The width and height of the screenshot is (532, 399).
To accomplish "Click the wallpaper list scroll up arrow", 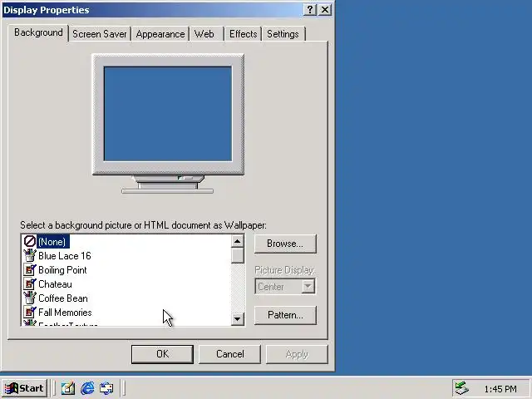I will coord(238,241).
